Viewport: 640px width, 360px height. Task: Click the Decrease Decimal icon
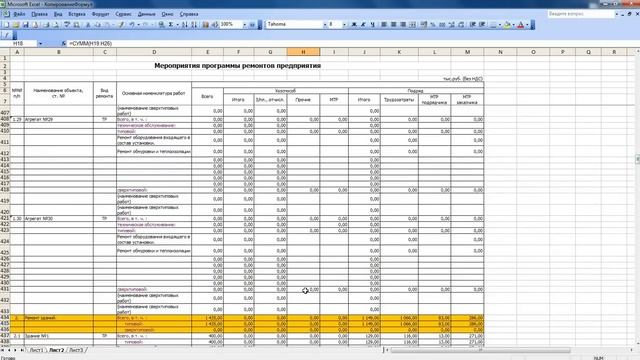click(461, 25)
